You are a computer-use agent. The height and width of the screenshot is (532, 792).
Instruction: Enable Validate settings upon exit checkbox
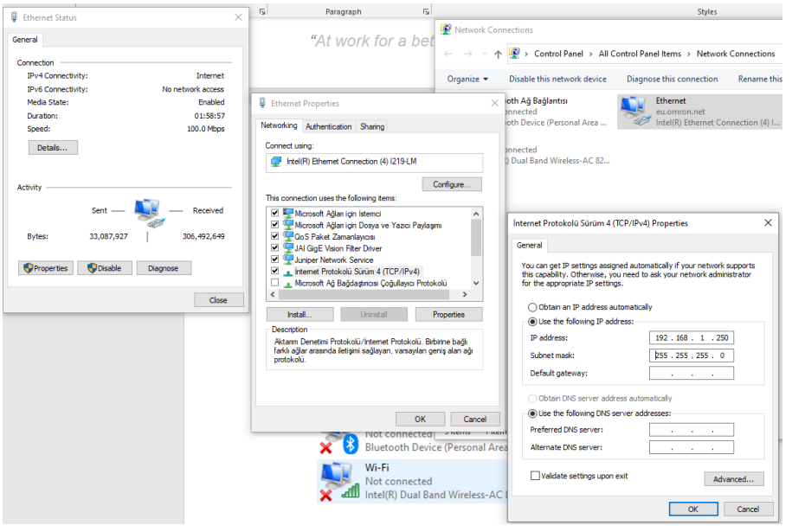click(x=535, y=476)
